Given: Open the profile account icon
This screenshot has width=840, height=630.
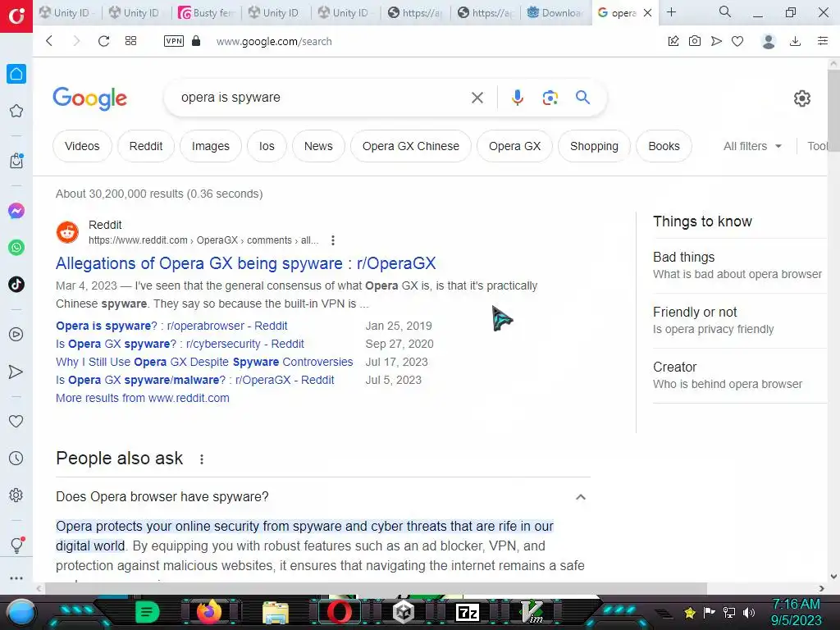Looking at the screenshot, I should pyautogui.click(x=769, y=41).
